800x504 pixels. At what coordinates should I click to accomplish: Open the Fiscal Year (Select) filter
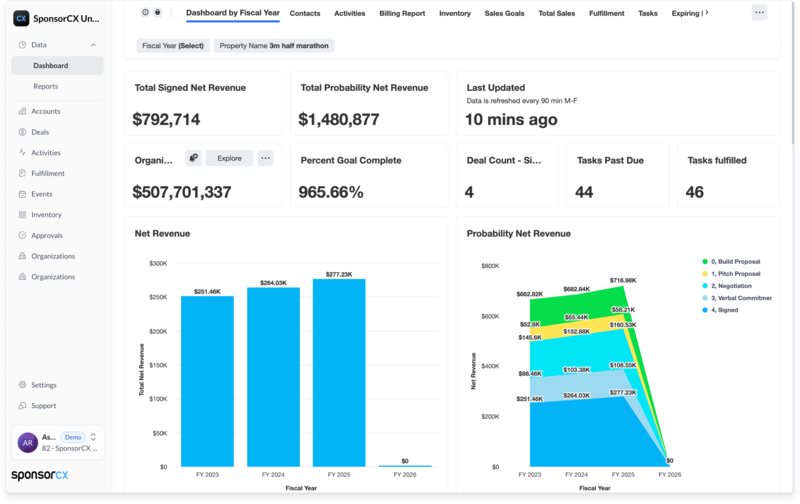(x=173, y=45)
